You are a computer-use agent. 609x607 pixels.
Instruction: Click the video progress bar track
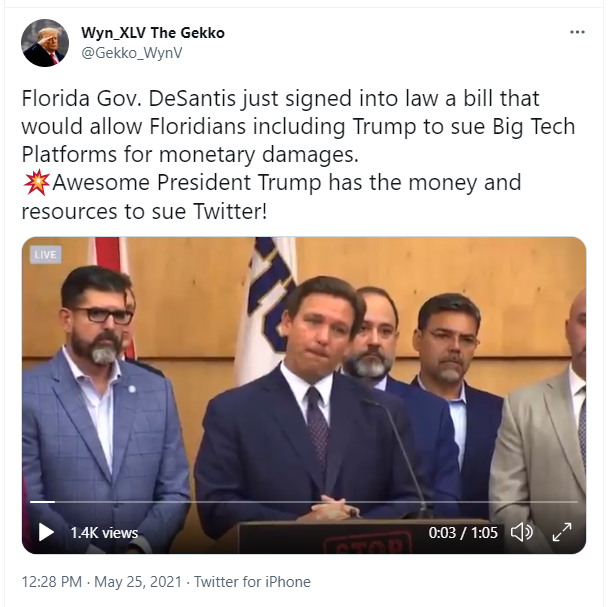coord(304,502)
